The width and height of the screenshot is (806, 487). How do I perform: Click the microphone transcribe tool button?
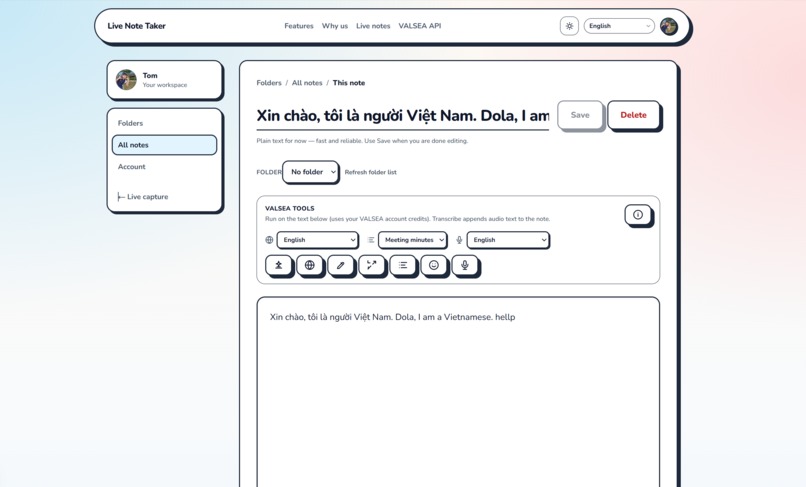(x=464, y=265)
